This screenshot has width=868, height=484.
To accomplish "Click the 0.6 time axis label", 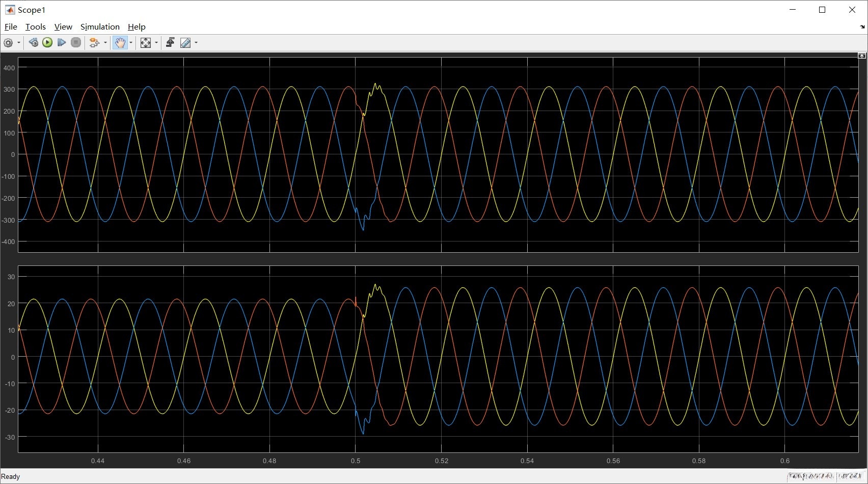I will pyautogui.click(x=785, y=461).
